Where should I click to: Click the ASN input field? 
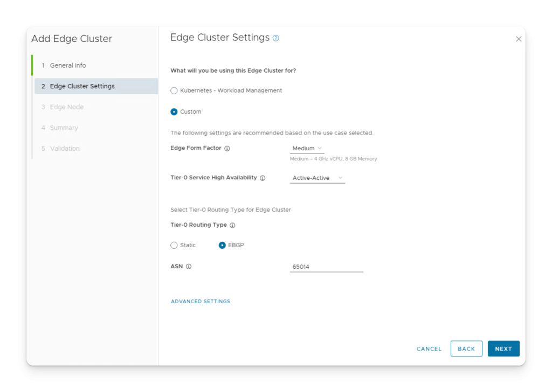pos(326,267)
